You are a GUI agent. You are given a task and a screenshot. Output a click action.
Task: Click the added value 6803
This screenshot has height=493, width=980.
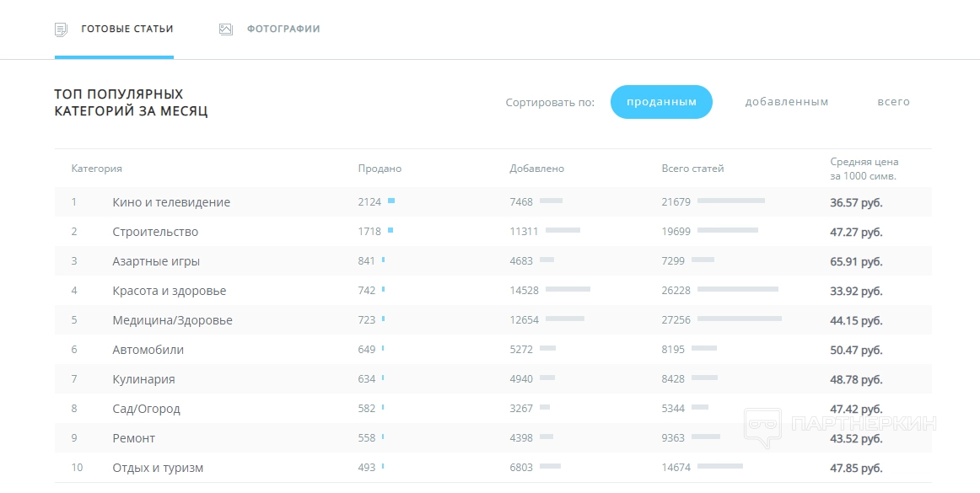521,468
